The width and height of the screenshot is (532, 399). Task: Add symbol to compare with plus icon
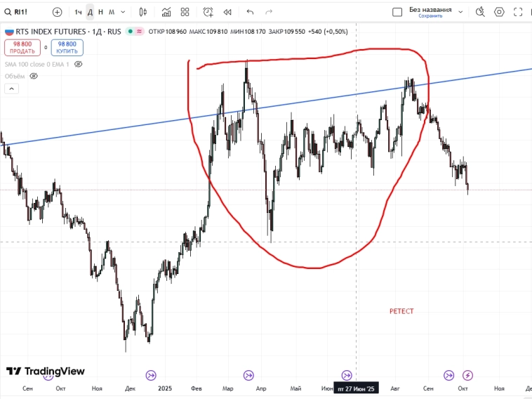[x=58, y=12]
